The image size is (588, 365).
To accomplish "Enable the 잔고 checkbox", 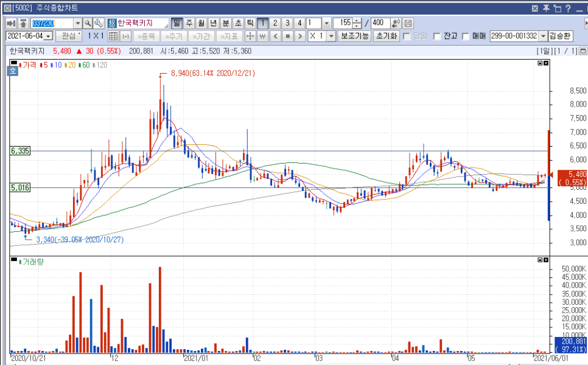I will [x=437, y=36].
